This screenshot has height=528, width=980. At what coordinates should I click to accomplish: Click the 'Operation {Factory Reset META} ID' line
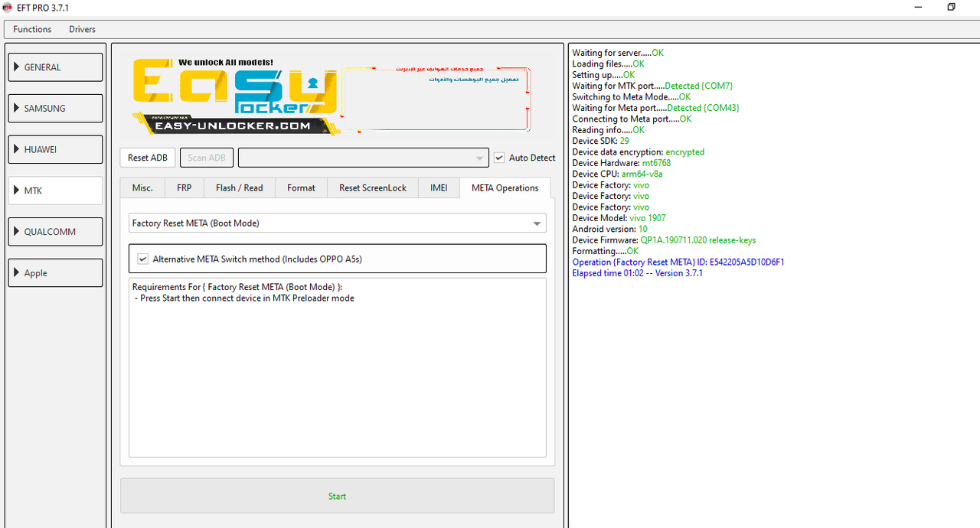point(678,262)
